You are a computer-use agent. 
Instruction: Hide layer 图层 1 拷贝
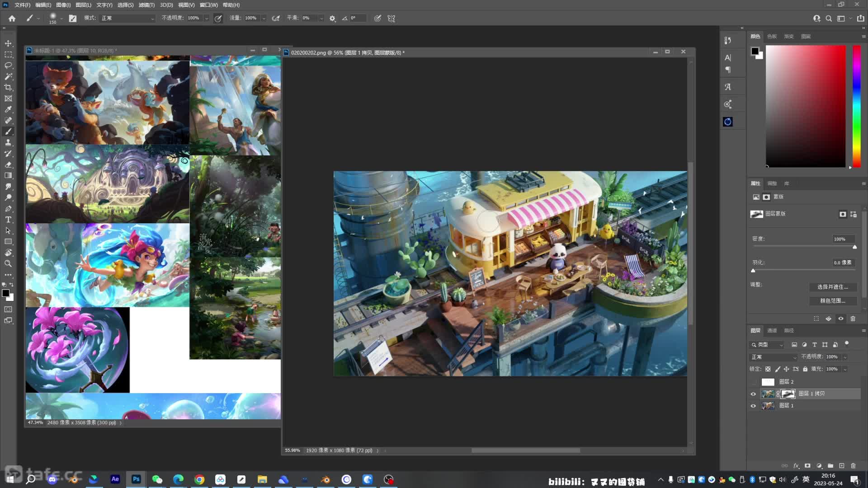click(x=753, y=394)
